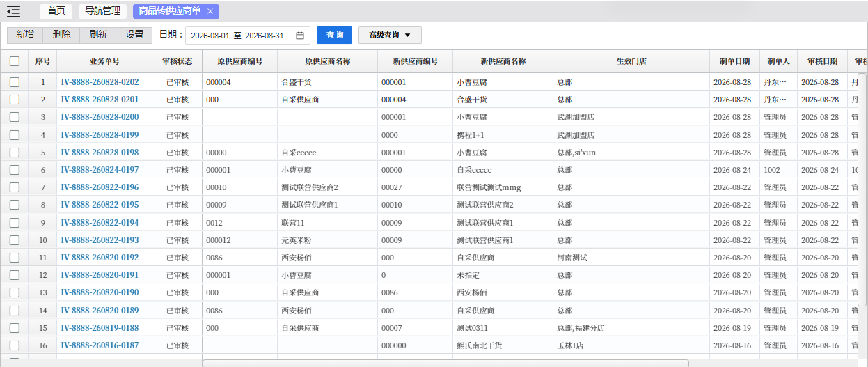Open order IV-8888-260822-0194
The height and width of the screenshot is (367, 868).
pyautogui.click(x=100, y=223)
